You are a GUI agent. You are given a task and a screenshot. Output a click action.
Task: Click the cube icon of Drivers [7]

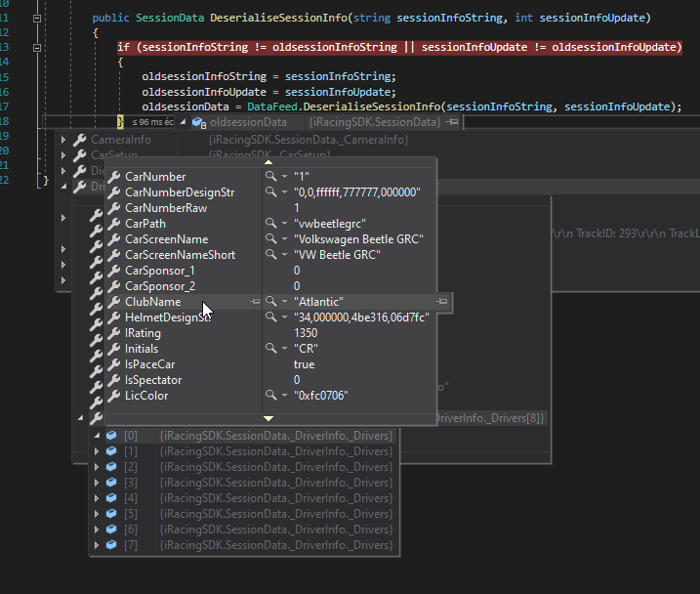tap(111, 544)
